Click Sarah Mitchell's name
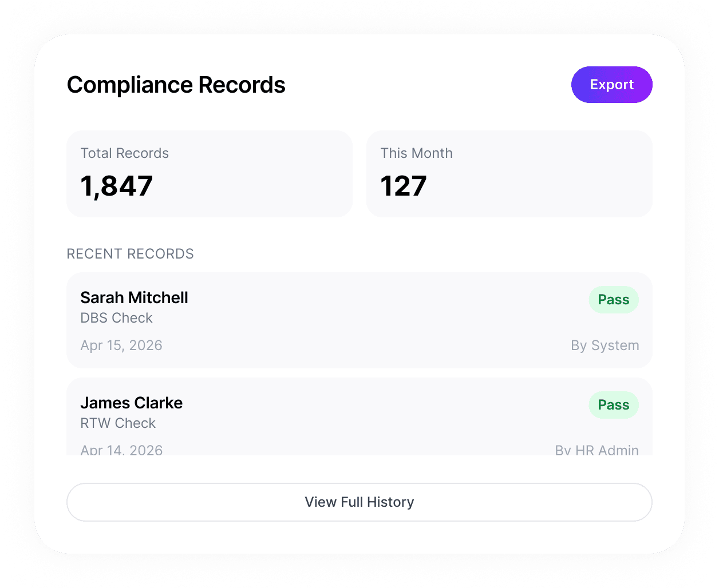This screenshot has height=588, width=719. point(134,297)
